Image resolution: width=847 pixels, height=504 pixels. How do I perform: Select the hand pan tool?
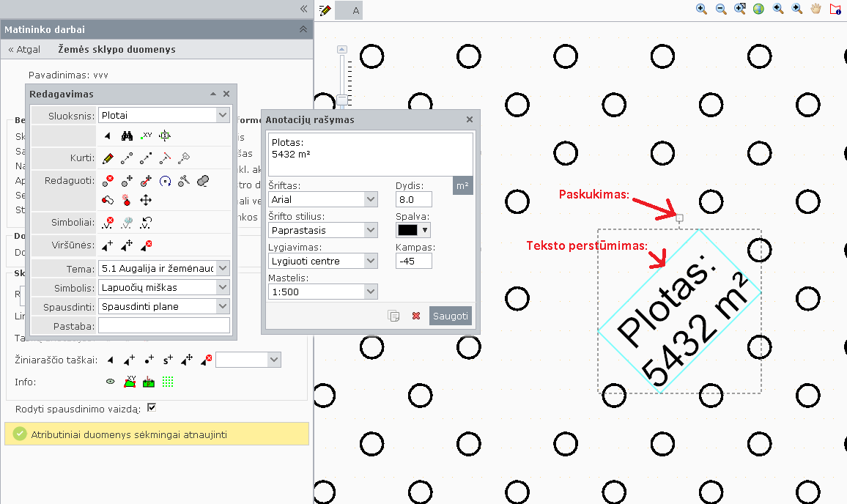pos(815,9)
